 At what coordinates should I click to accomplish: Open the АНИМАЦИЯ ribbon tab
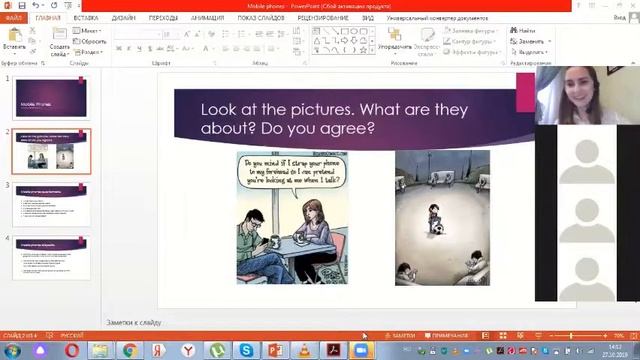[207, 18]
